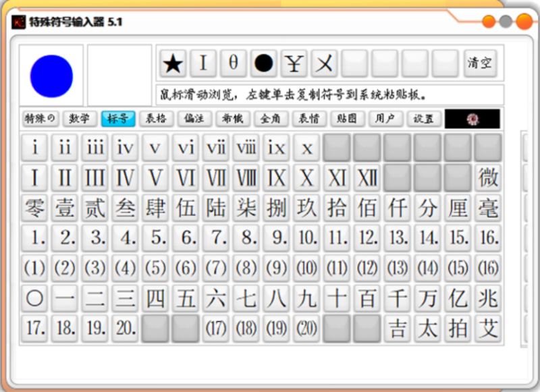Copy the character 拍

pos(458,328)
